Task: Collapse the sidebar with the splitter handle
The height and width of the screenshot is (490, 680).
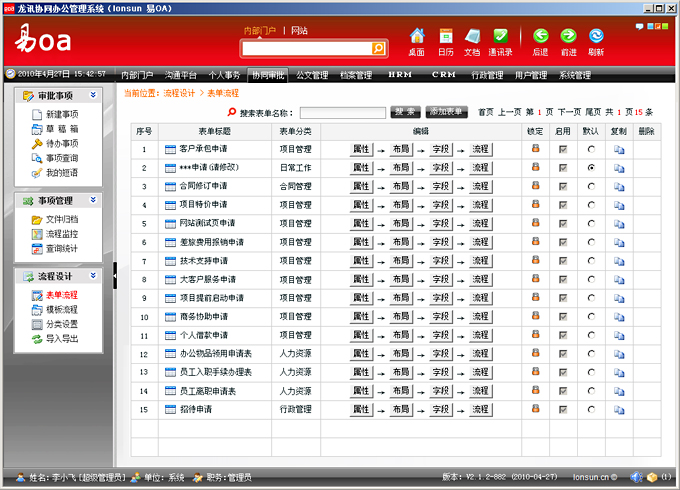Action: [x=115, y=275]
